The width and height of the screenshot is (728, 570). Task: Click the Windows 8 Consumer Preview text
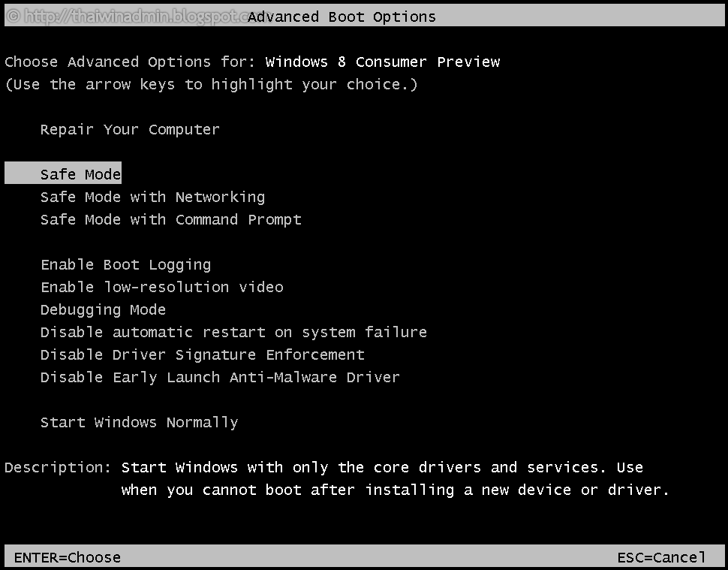(383, 62)
